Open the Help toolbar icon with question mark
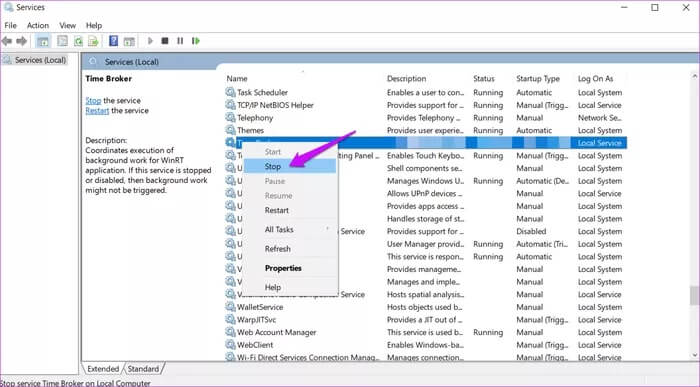 (113, 41)
